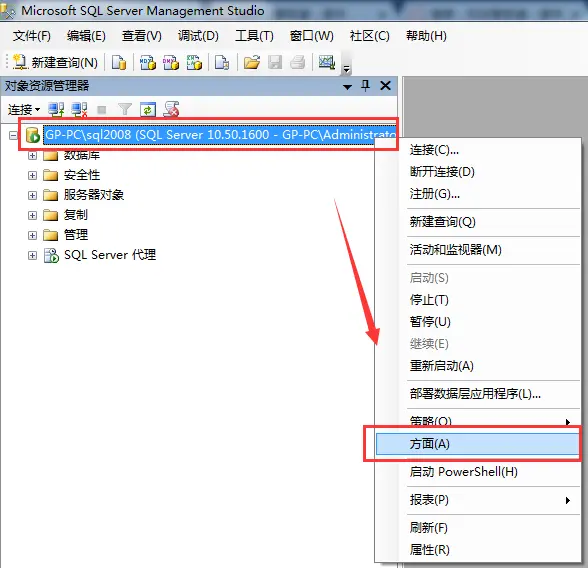Click the save disk icon
This screenshot has height=568, width=588.
point(275,62)
